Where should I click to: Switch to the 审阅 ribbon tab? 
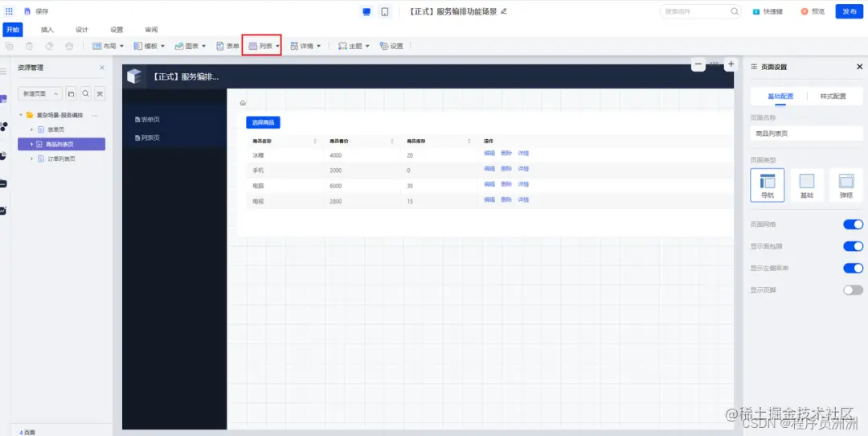[x=151, y=30]
